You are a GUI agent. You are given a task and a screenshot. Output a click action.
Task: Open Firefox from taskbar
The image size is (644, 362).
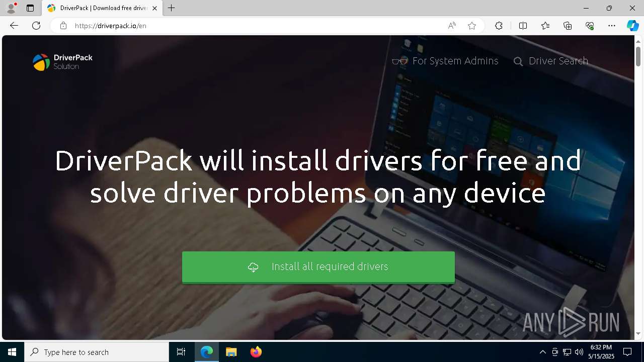pyautogui.click(x=256, y=352)
